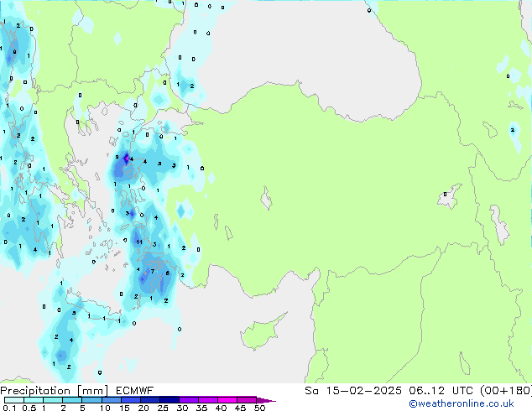Click legend value '35'
The height and width of the screenshot is (411, 532).
click(x=201, y=408)
